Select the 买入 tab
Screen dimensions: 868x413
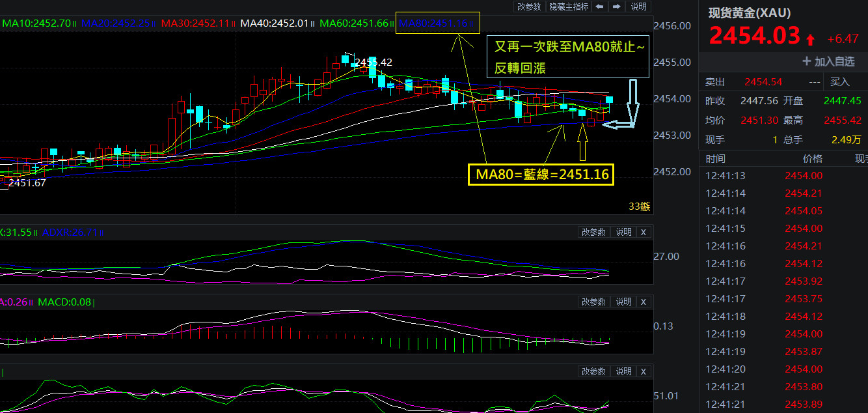point(840,82)
